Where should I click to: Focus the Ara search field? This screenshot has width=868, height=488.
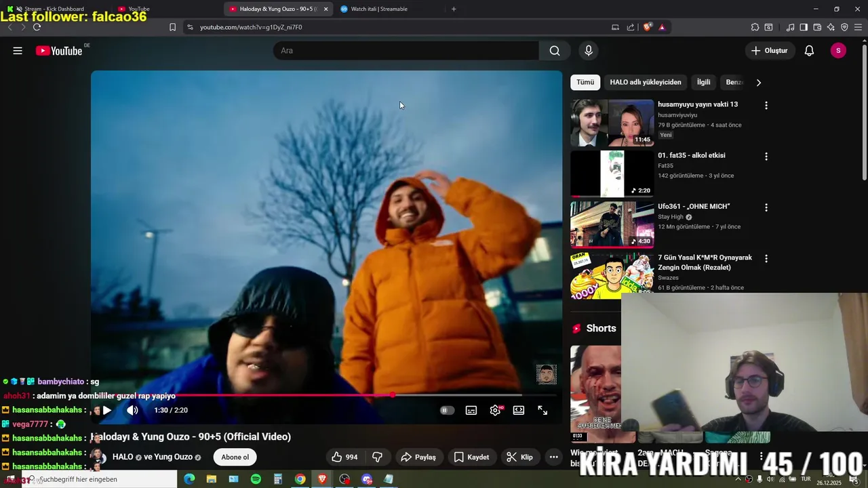tap(406, 51)
